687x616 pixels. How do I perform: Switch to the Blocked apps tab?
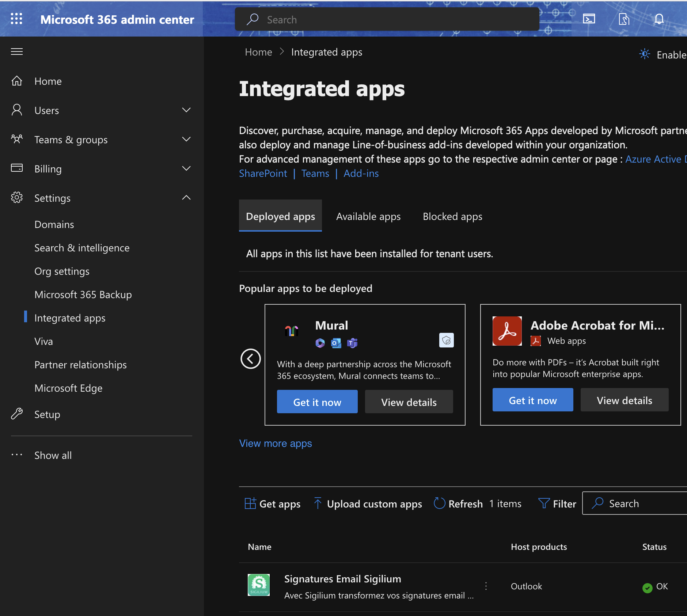point(452,216)
